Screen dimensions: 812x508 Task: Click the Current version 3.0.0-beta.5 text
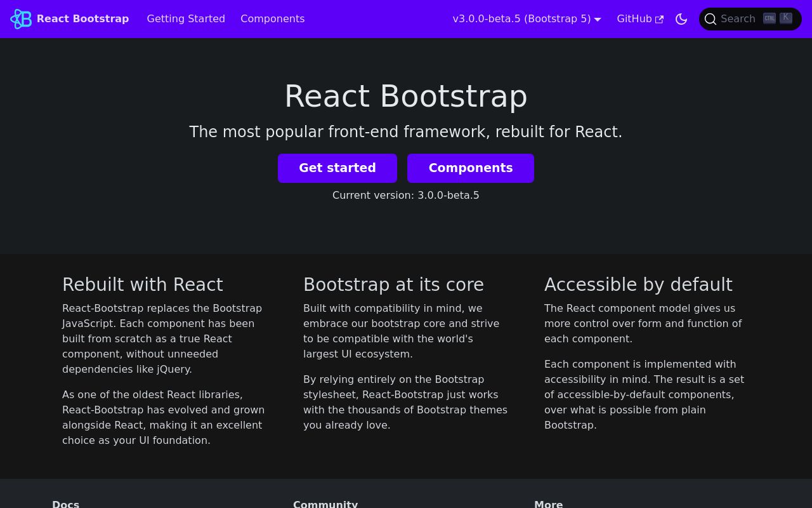pos(406,195)
